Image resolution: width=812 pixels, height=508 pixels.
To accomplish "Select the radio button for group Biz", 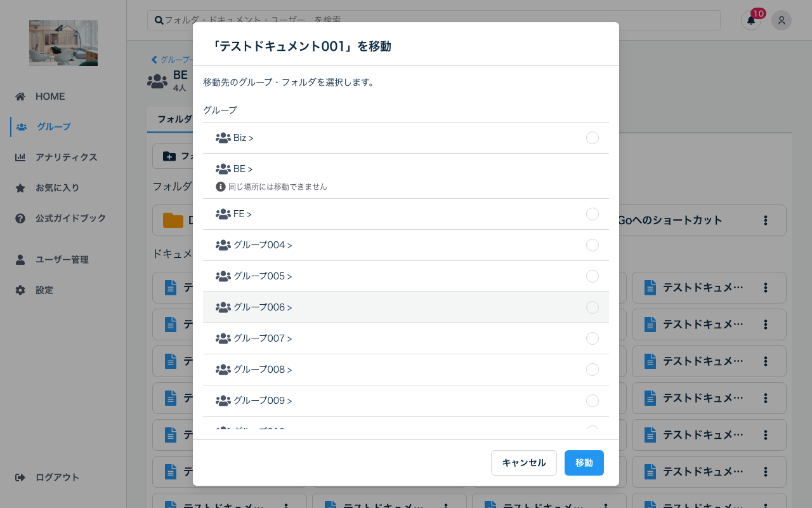I will pos(593,138).
